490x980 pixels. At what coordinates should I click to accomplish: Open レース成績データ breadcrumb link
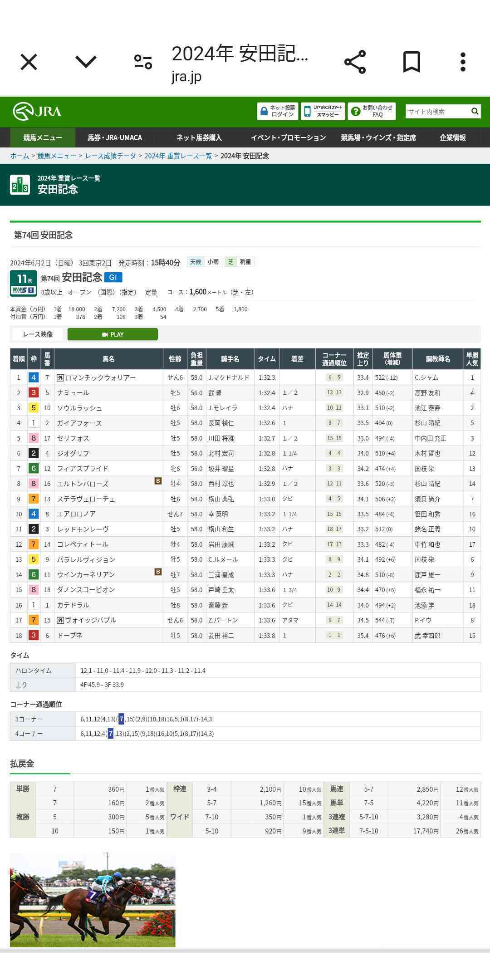click(x=110, y=156)
